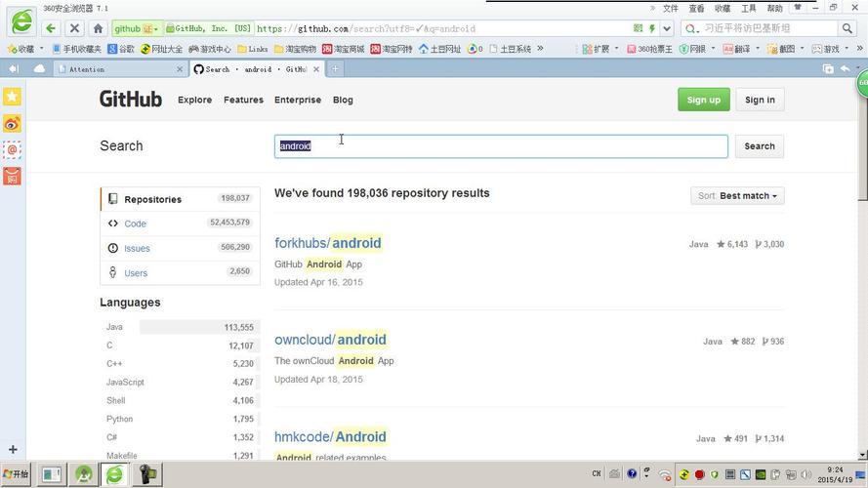868x488 pixels.
Task: Add sidebar app with plus icon
Action: [x=13, y=450]
